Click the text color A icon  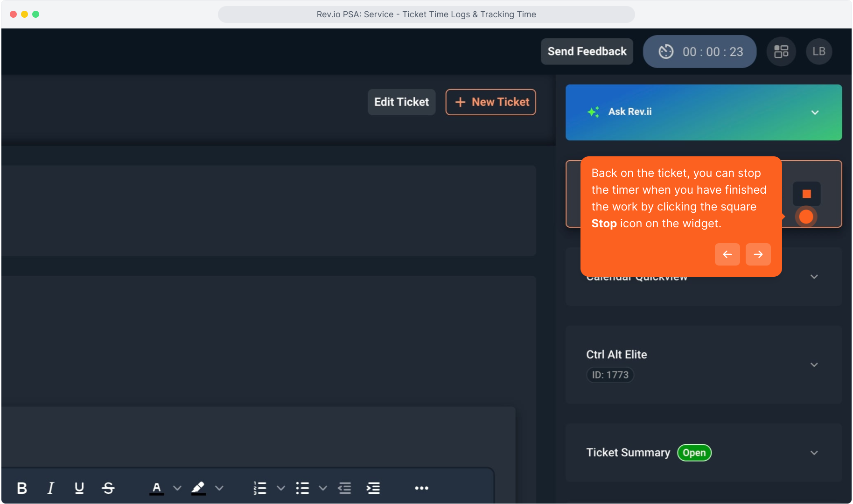[x=157, y=488]
